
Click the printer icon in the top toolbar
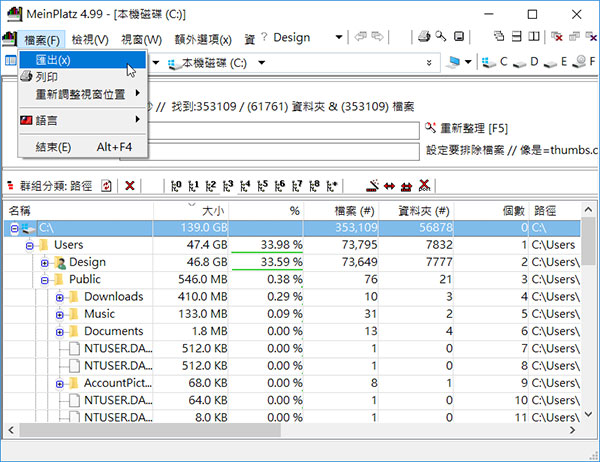(424, 37)
